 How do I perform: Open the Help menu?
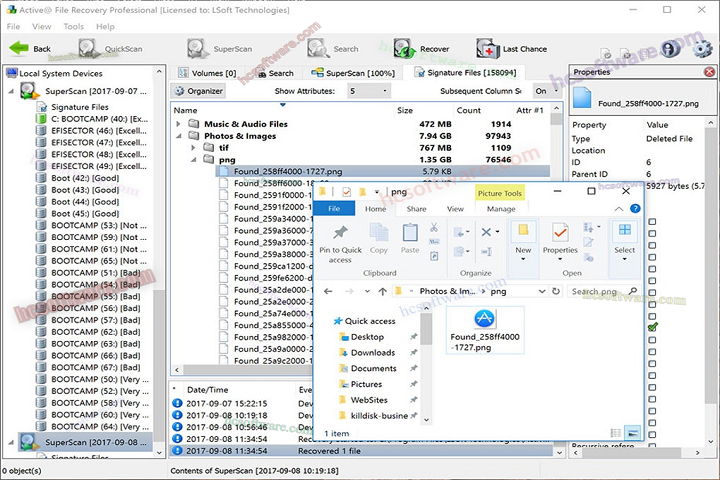click(x=105, y=26)
